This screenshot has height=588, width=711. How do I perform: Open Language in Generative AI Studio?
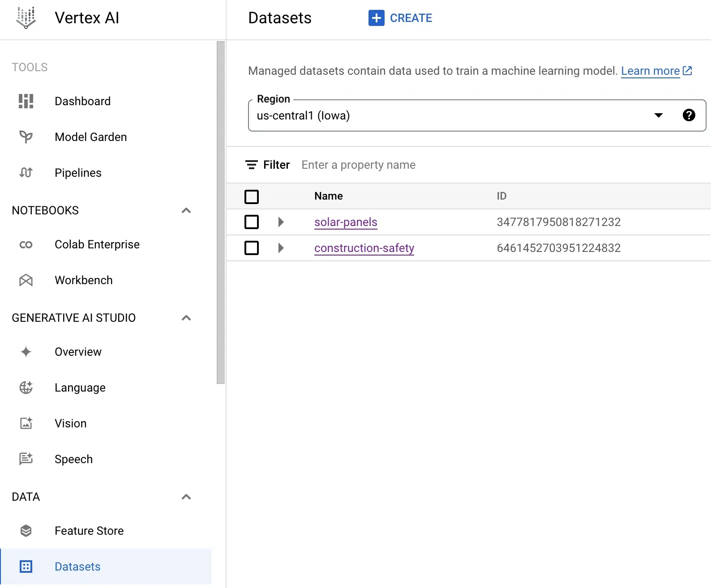point(80,388)
